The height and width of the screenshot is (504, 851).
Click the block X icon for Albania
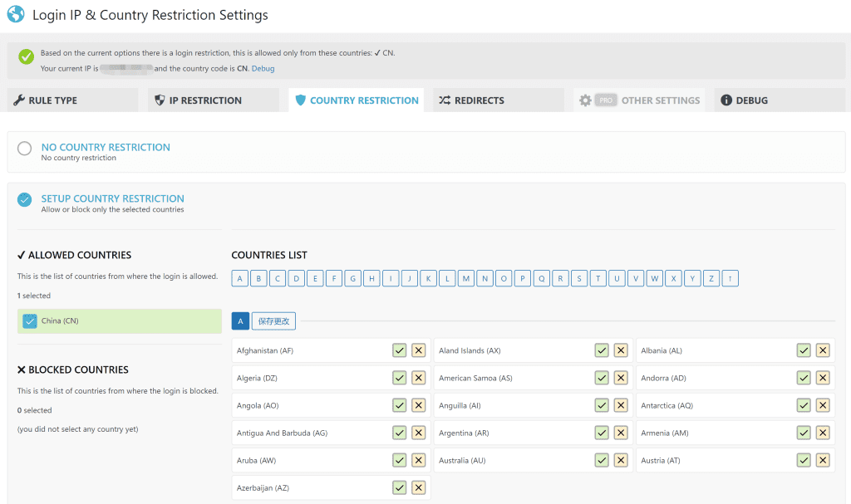(823, 350)
